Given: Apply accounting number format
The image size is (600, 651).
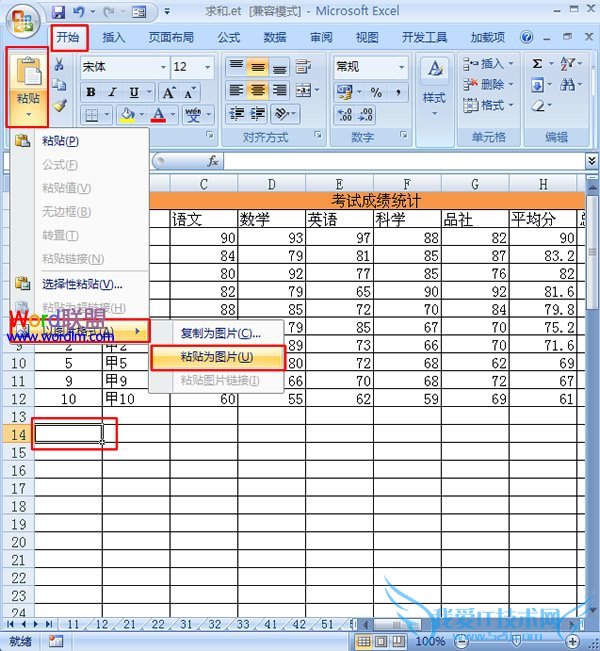Looking at the screenshot, I should point(345,92).
